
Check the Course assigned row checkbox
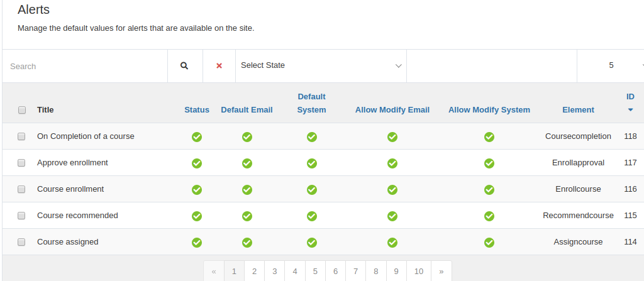point(21,242)
